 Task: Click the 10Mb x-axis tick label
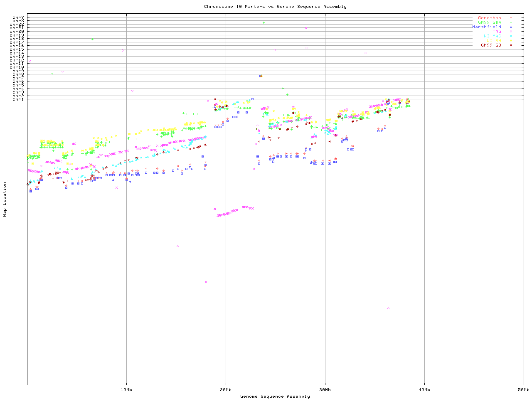point(126,390)
